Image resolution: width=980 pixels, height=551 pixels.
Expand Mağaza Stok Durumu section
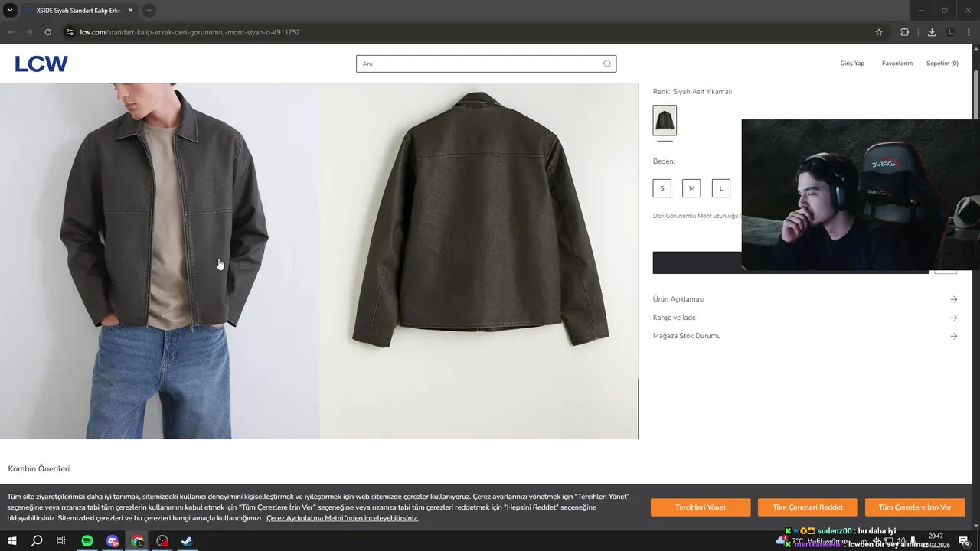(805, 336)
